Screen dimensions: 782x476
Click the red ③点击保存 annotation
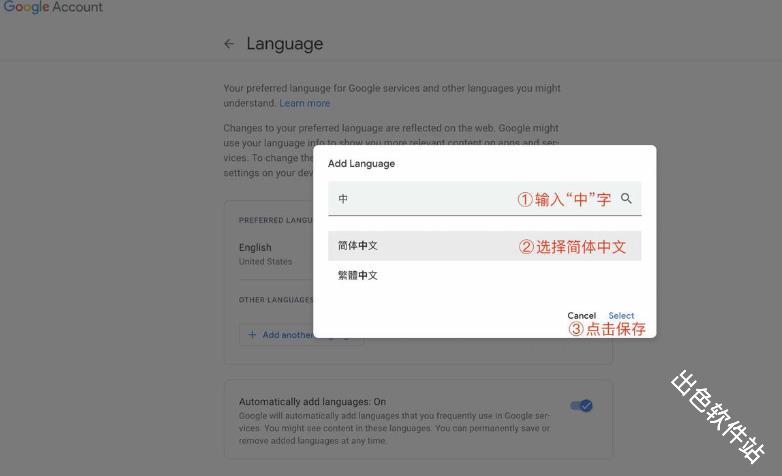coord(607,329)
